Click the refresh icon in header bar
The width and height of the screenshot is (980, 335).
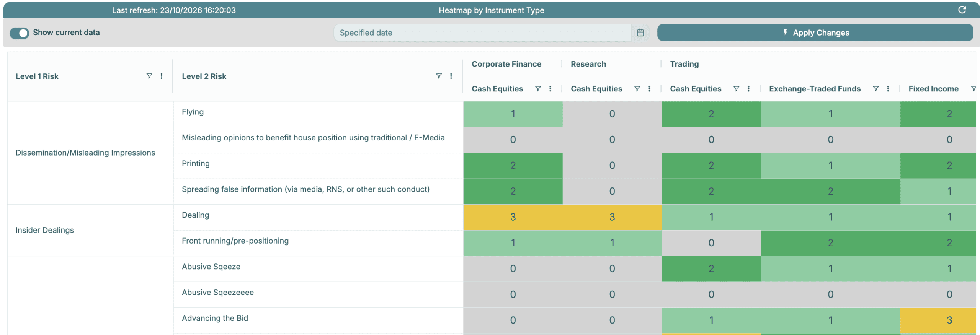pos(962,10)
